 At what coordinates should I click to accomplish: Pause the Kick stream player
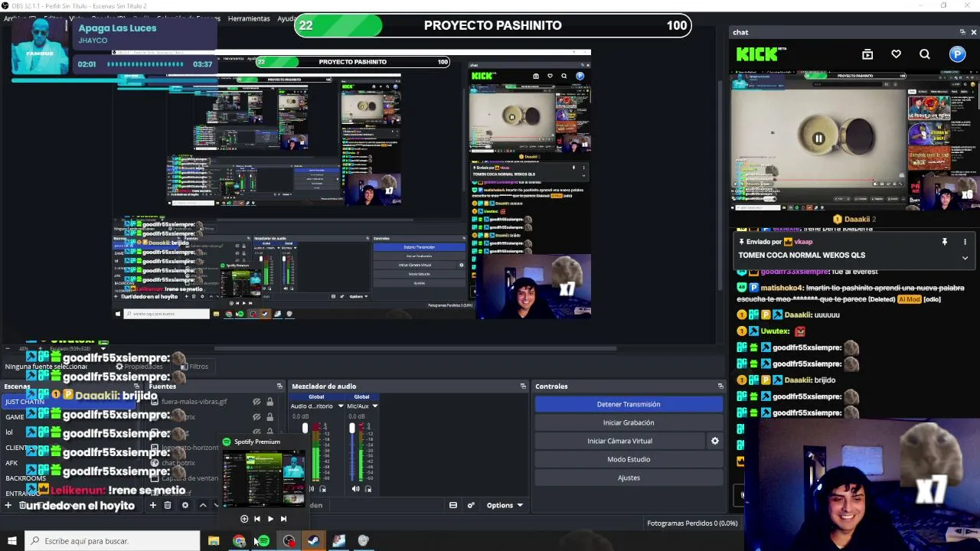coord(818,139)
